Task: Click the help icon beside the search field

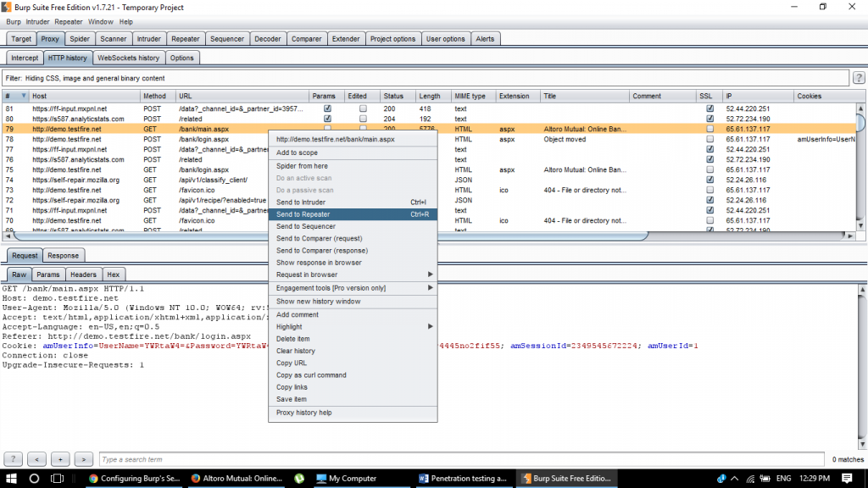Action: pyautogui.click(x=13, y=459)
